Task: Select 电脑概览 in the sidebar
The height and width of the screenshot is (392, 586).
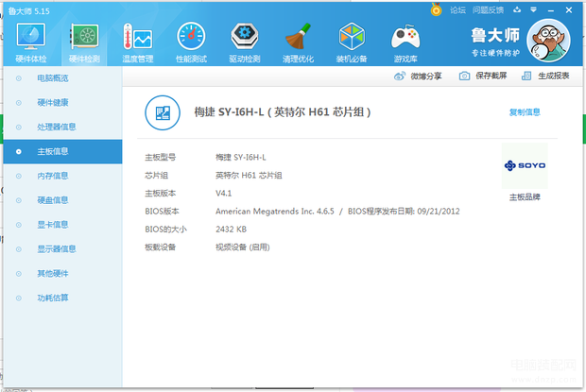Action: [62, 78]
